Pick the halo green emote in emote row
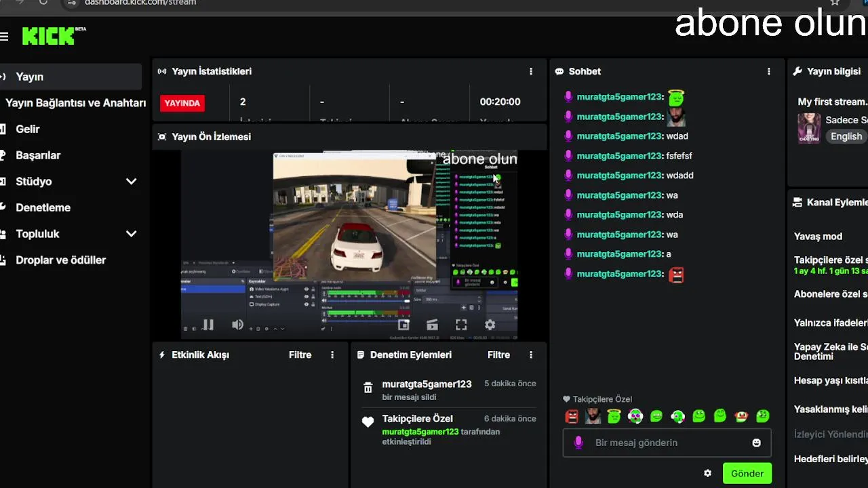Viewport: 868px width, 488px height. (x=614, y=416)
